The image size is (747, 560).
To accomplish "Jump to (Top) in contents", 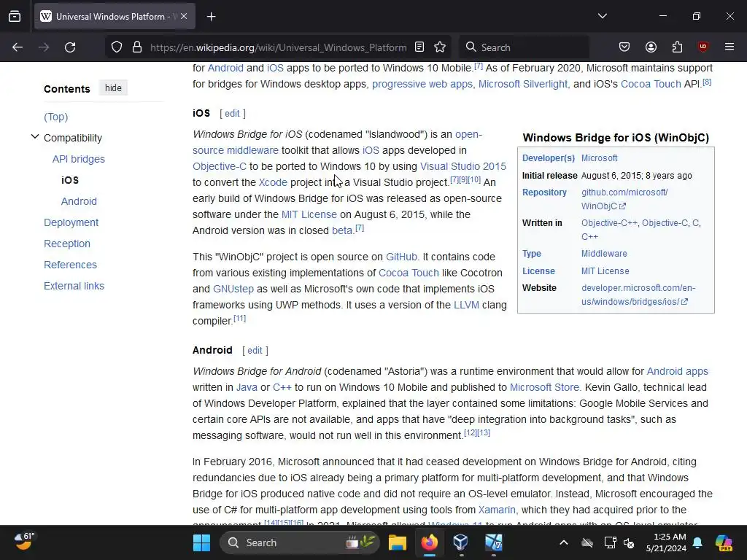I will click(x=55, y=117).
